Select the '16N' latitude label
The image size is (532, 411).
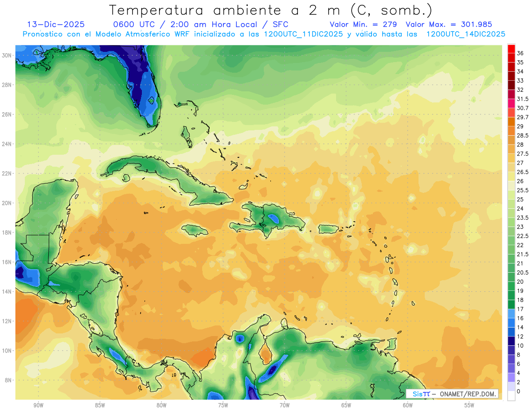8,262
